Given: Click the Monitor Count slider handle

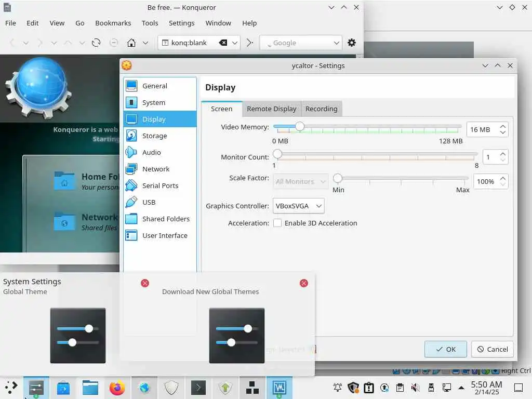Looking at the screenshot, I should point(277,154).
